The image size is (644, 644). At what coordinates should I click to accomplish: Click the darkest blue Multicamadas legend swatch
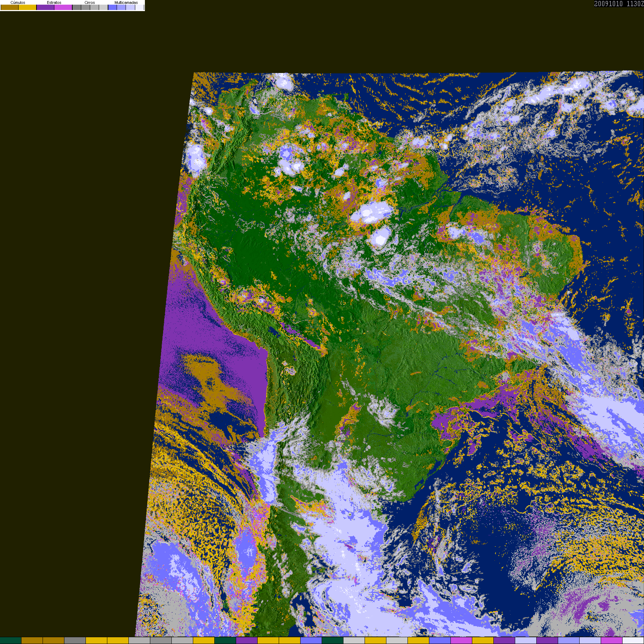coord(112,7)
